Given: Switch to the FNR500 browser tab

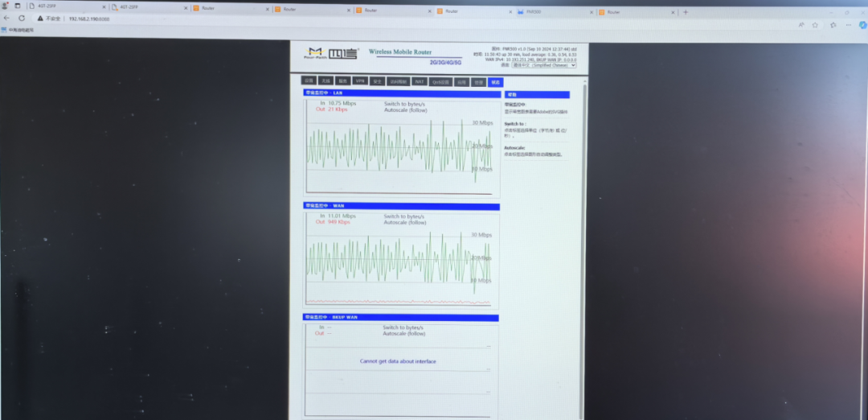Looking at the screenshot, I should coord(534,12).
